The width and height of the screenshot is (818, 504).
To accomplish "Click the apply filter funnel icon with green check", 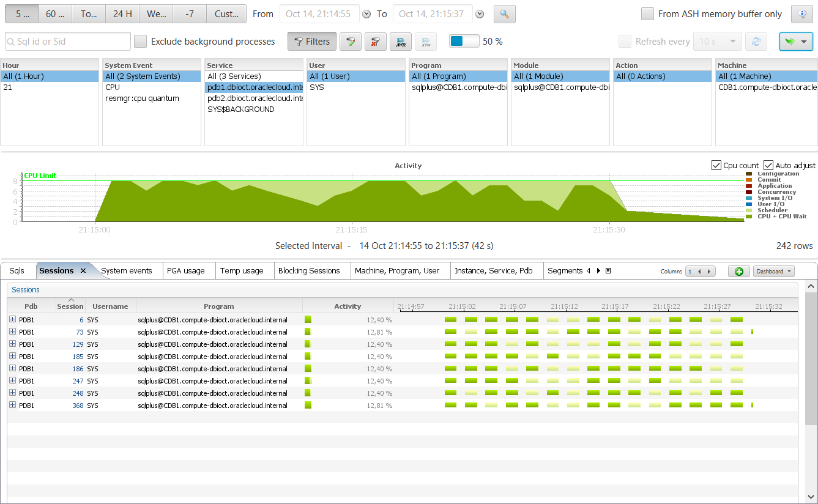I will tap(351, 42).
